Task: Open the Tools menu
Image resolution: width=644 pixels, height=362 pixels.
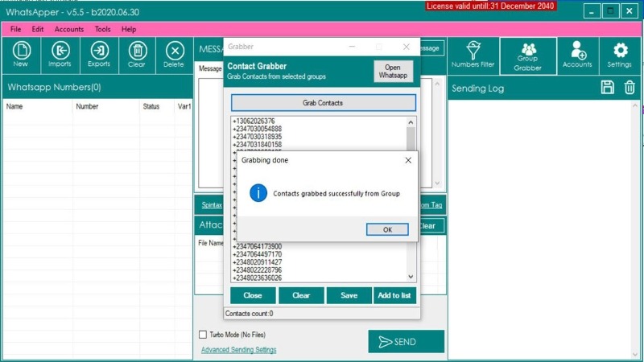Action: coord(102,29)
